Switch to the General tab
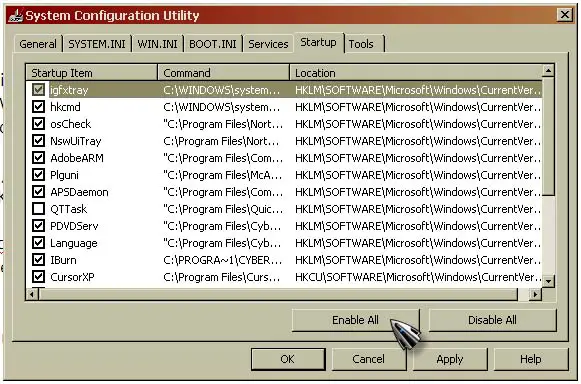The height and width of the screenshot is (384, 581). (38, 44)
